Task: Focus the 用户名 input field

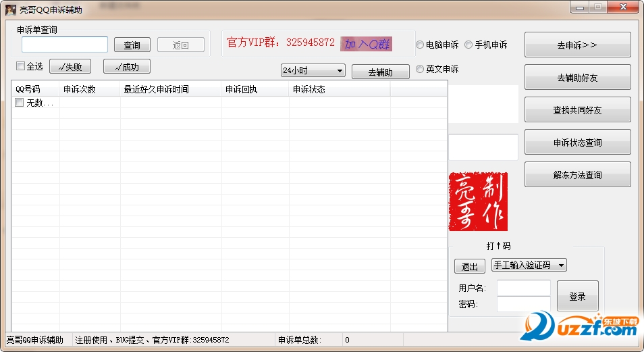Action: click(524, 288)
